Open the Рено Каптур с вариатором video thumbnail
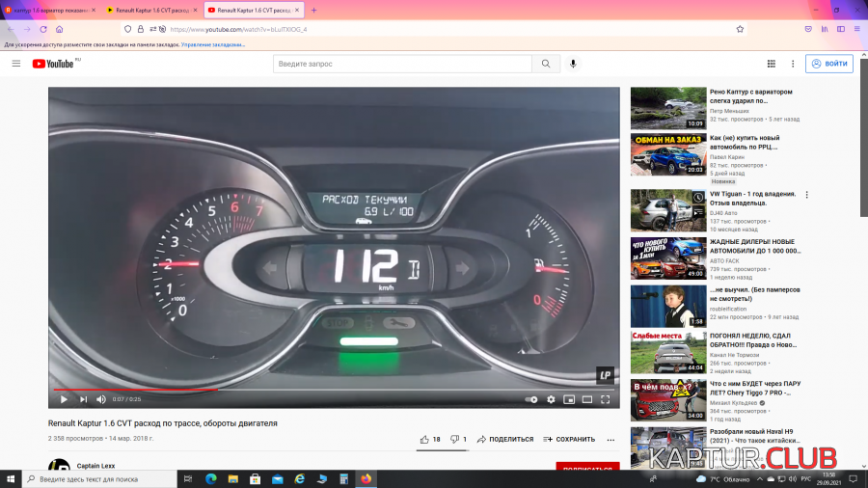Viewport: 868px width, 488px height. click(x=668, y=108)
